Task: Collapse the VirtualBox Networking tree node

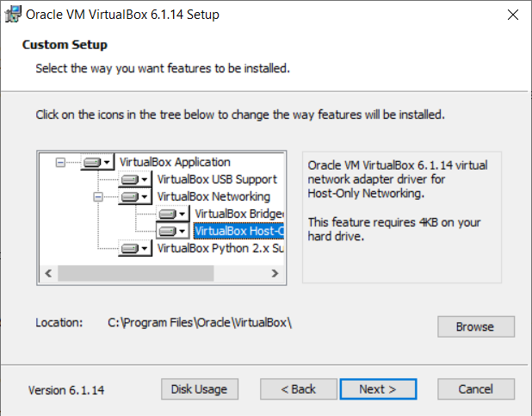Action: [x=98, y=196]
